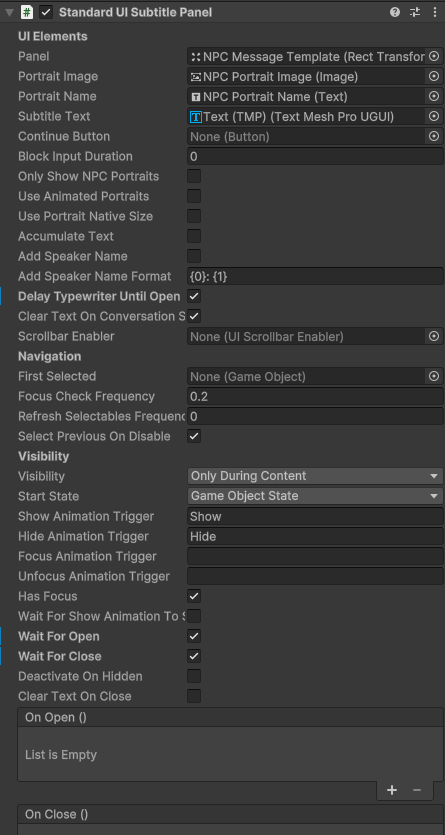Click the Block Input Duration field
This screenshot has height=835, width=445.
point(315,157)
